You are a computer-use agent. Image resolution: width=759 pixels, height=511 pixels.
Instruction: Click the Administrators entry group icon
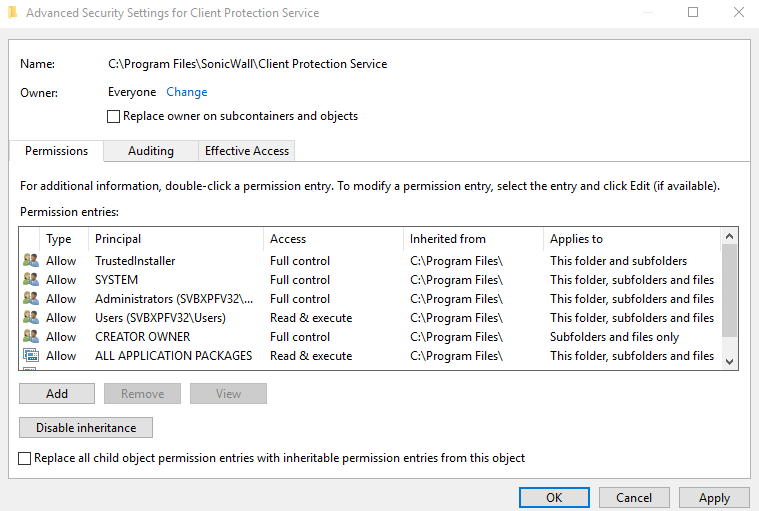[x=30, y=299]
